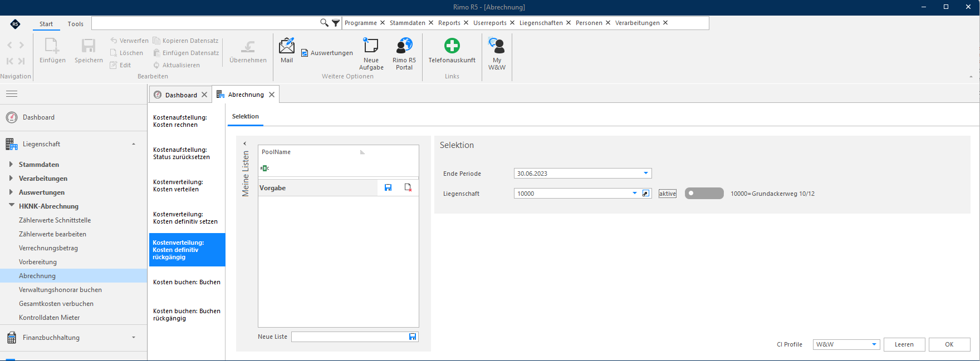Screen dimensions: 980x361
Task: Open Rimo R5 Portal
Action: pos(404,46)
